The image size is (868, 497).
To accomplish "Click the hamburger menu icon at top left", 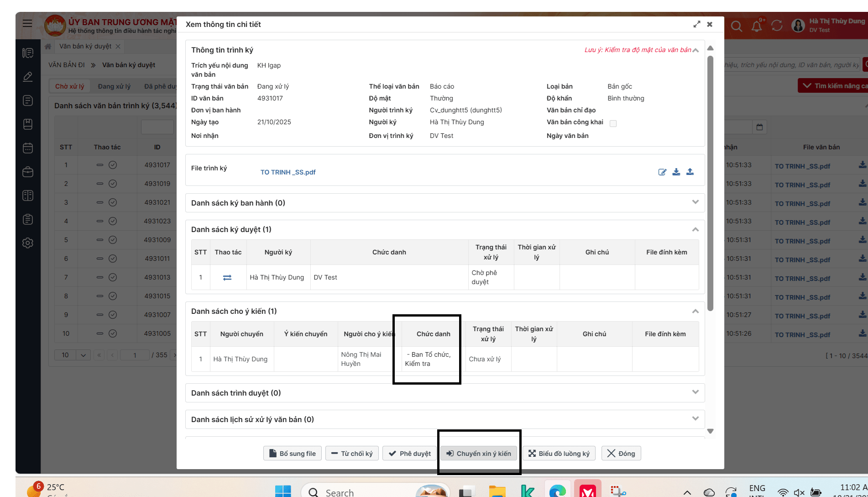I will [x=27, y=23].
